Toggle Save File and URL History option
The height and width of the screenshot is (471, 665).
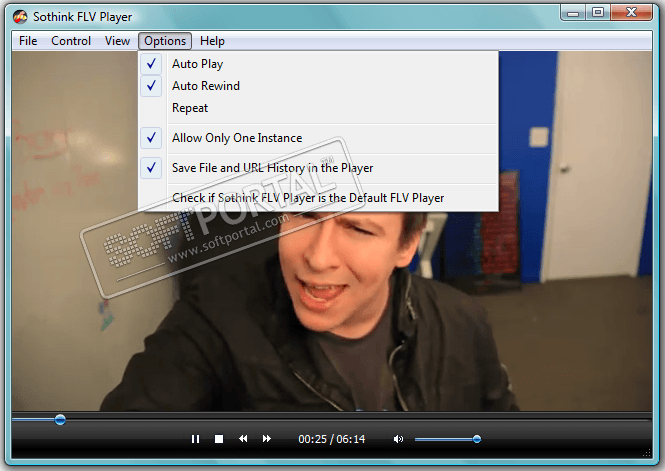[318, 168]
